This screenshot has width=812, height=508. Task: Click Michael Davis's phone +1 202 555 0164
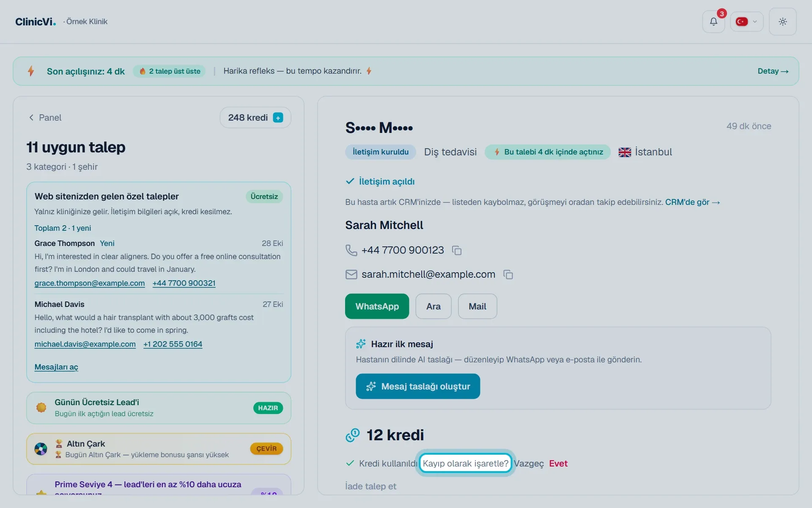click(x=173, y=344)
